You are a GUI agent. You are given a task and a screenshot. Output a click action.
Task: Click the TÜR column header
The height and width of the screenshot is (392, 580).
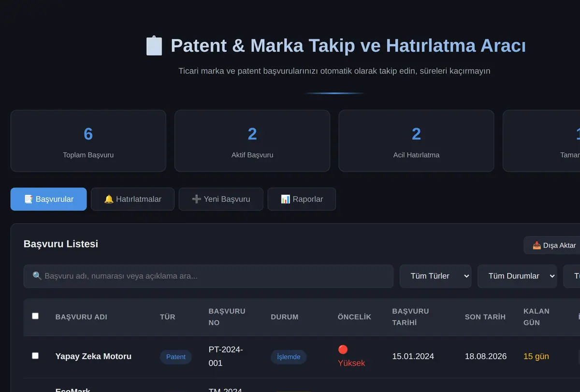tap(168, 317)
